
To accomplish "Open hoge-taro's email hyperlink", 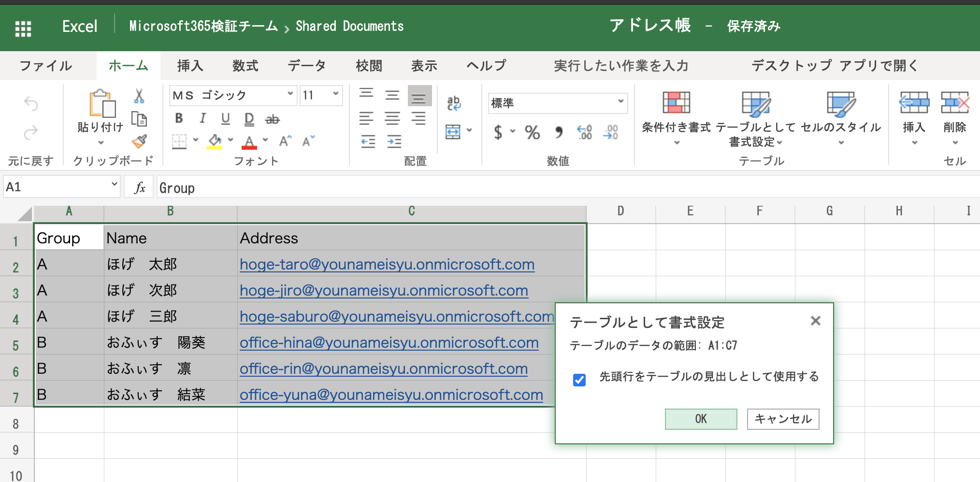I will (386, 264).
